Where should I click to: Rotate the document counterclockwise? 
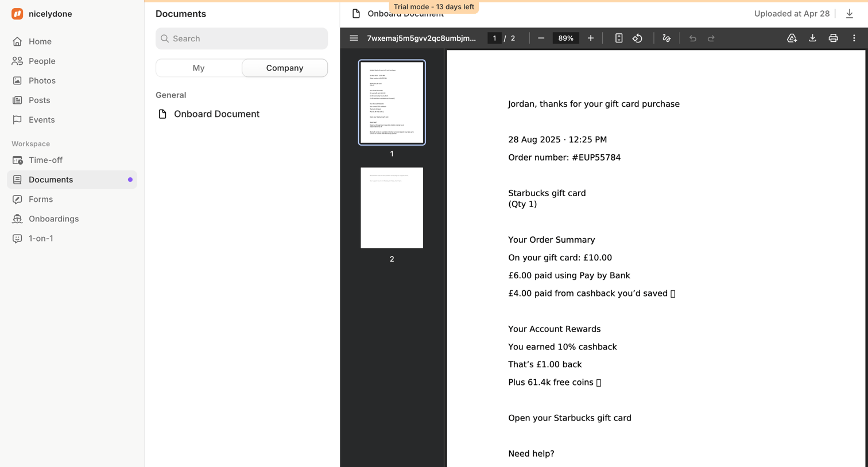(x=637, y=38)
